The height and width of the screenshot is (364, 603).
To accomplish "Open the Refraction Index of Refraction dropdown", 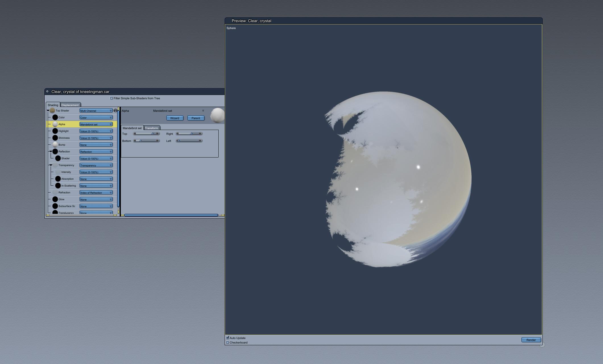I will (96, 193).
